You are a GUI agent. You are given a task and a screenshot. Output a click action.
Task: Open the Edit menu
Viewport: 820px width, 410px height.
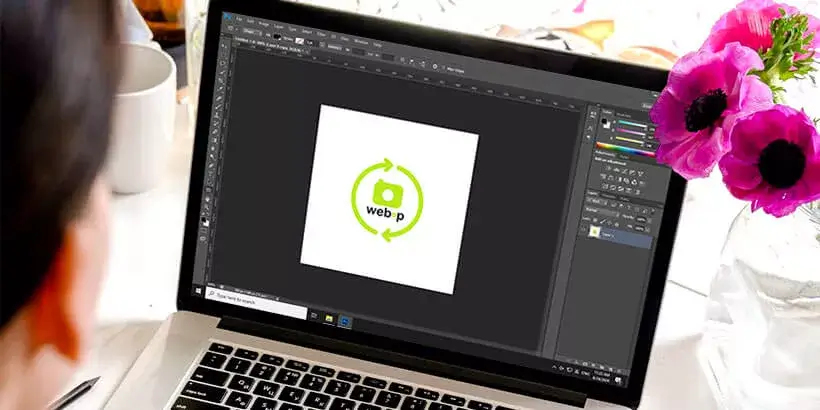coord(250,21)
